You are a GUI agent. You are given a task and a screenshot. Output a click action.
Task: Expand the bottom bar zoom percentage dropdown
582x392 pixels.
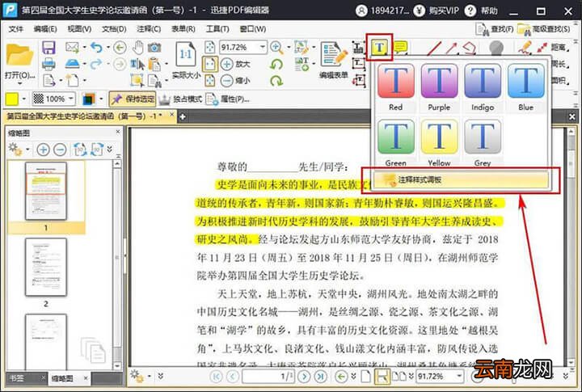pyautogui.click(x=459, y=377)
